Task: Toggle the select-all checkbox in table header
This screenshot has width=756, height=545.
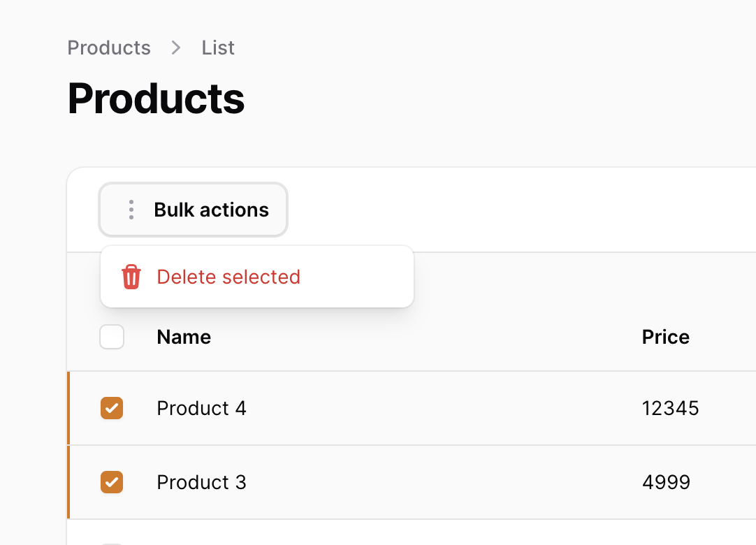Action: coord(112,337)
